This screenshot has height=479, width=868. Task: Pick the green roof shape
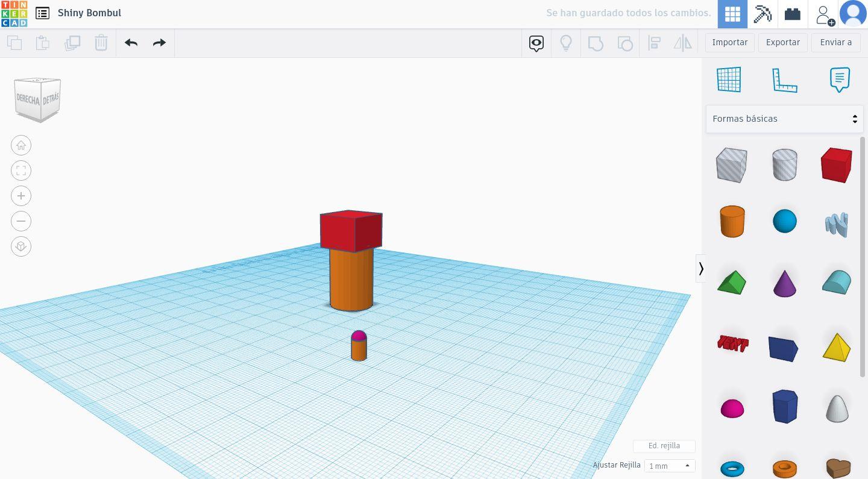pos(732,282)
